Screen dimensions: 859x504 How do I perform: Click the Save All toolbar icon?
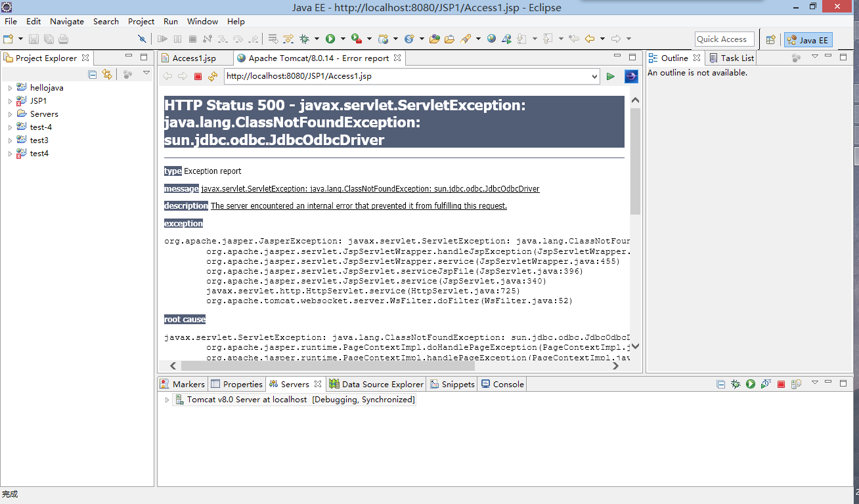pos(49,39)
